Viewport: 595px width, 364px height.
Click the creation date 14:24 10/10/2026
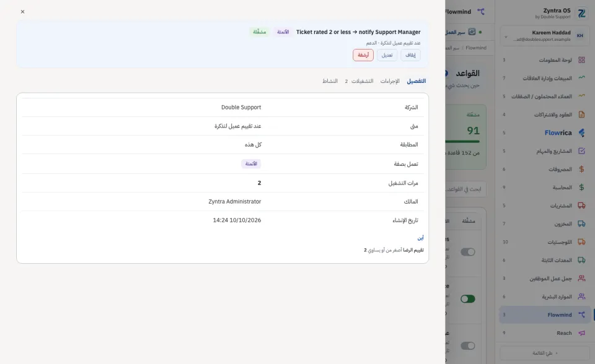tap(237, 220)
